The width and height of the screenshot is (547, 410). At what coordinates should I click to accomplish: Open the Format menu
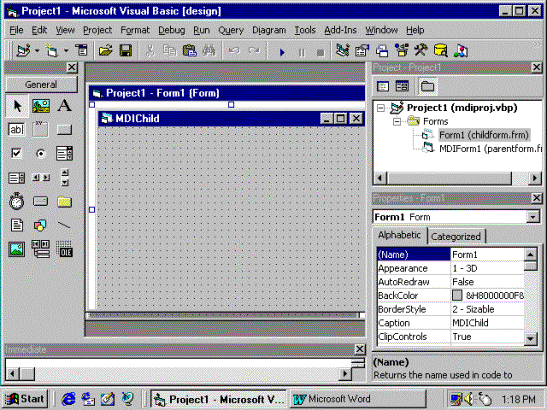135,30
